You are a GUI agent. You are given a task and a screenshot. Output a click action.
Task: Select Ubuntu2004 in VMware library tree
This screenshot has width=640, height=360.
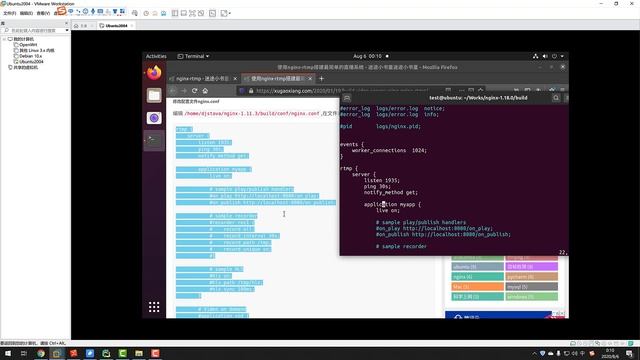[29, 62]
